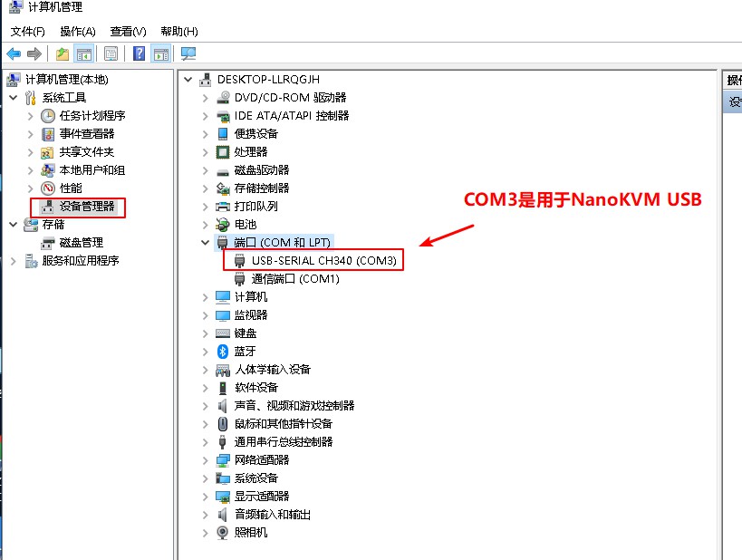742x560 pixels.
Task: Open the 查看(V) menu
Action: [x=129, y=31]
